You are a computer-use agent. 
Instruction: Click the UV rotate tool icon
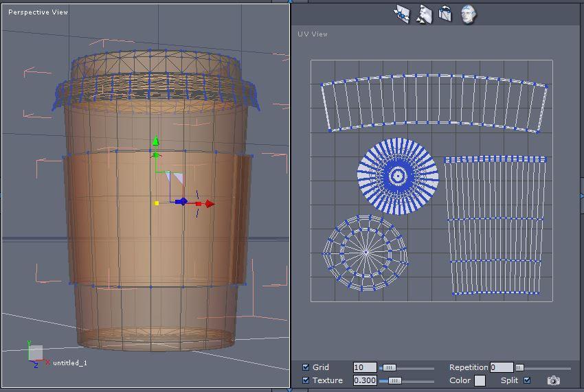(445, 14)
